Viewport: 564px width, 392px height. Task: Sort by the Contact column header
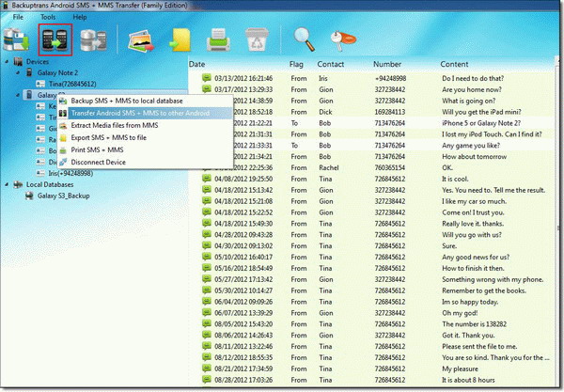[x=331, y=64]
